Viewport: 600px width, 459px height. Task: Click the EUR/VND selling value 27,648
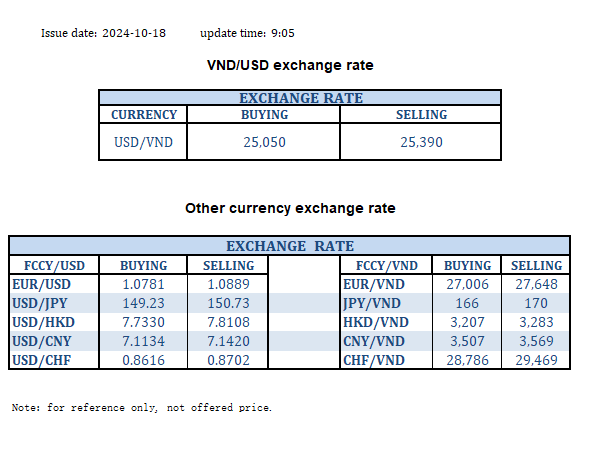click(x=536, y=284)
